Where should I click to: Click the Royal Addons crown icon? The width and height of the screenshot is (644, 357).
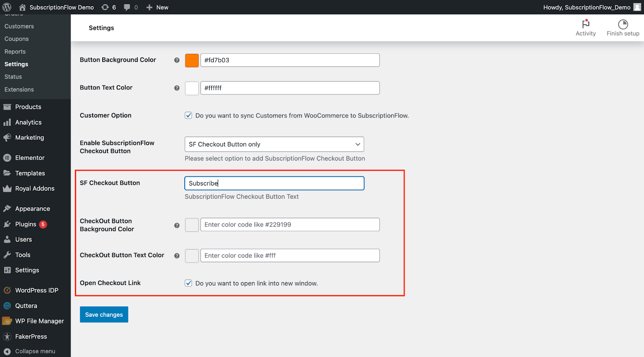pyautogui.click(x=7, y=188)
